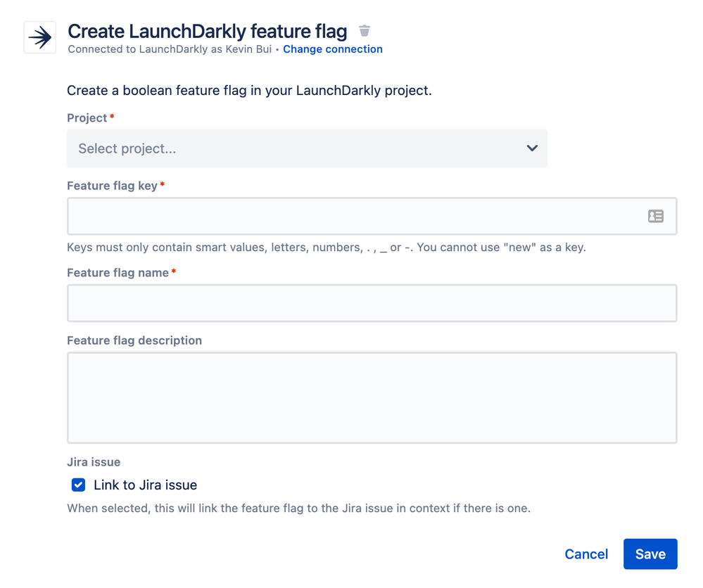The image size is (703, 588).
Task: Click Change connection link
Action: (x=333, y=49)
